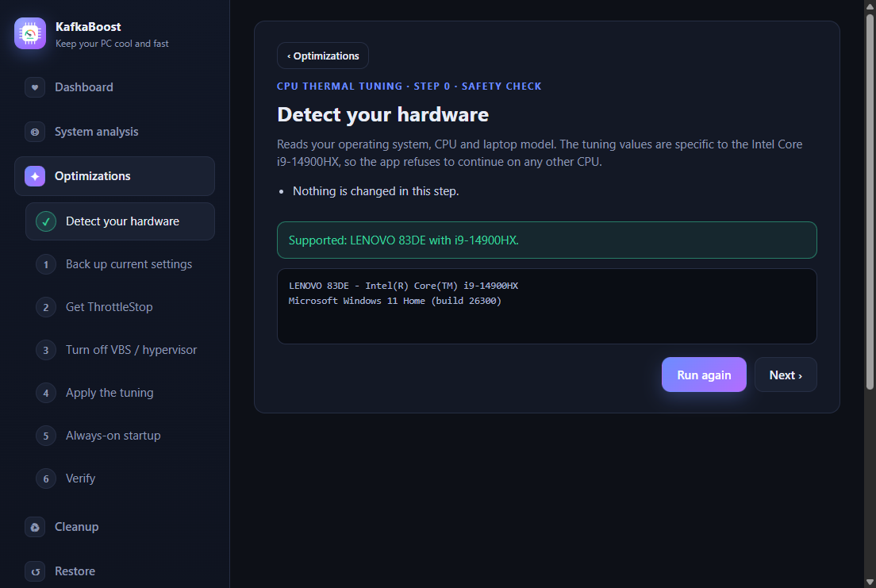This screenshot has height=588, width=876.
Task: Click the step 4 number badge
Action: [x=46, y=393]
